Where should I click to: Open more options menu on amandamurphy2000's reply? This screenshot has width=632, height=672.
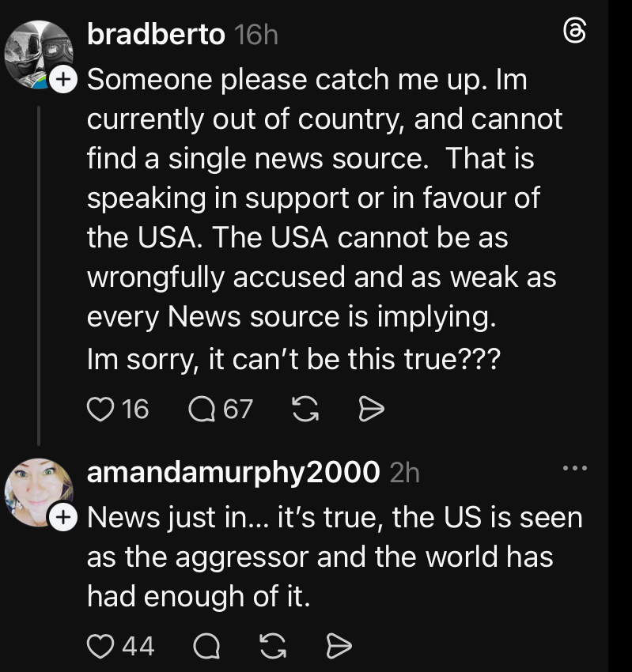tap(575, 469)
